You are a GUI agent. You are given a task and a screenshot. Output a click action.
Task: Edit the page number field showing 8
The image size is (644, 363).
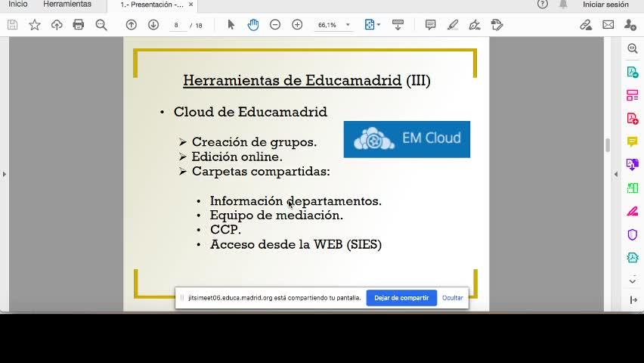click(x=177, y=25)
